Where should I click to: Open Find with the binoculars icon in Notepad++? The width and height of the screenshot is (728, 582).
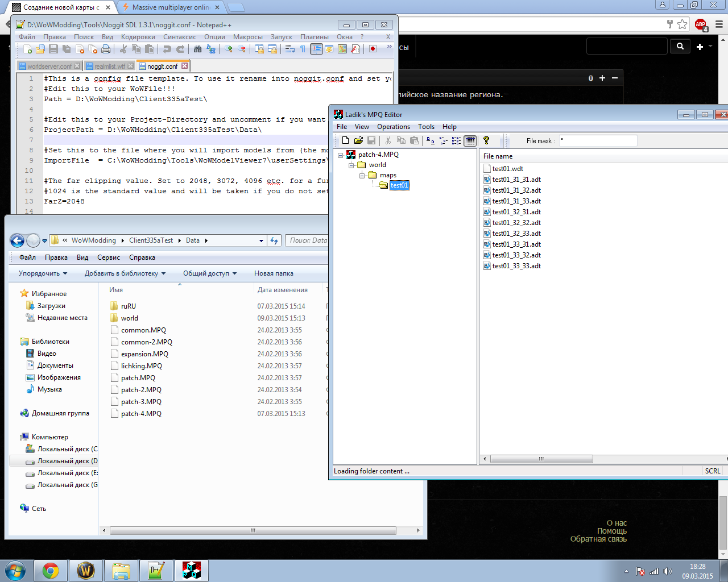pos(197,49)
